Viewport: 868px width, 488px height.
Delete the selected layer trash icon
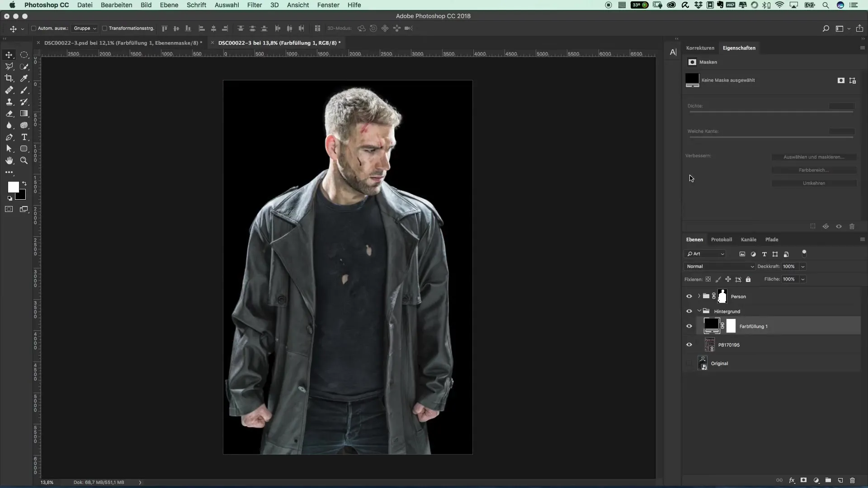tap(853, 480)
